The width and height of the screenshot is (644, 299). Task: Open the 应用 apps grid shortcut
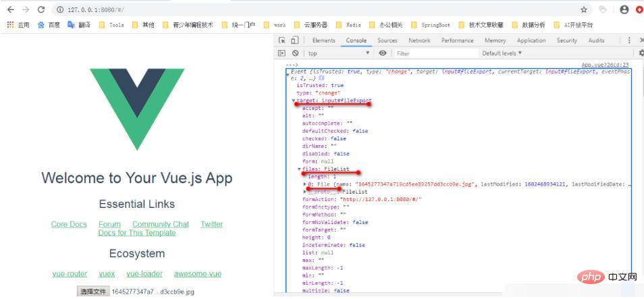point(18,25)
